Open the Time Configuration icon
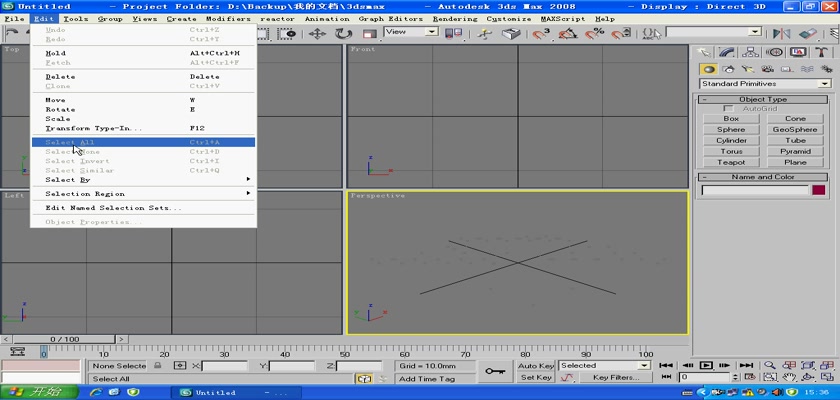Viewport: 840px width, 400px height. [751, 377]
